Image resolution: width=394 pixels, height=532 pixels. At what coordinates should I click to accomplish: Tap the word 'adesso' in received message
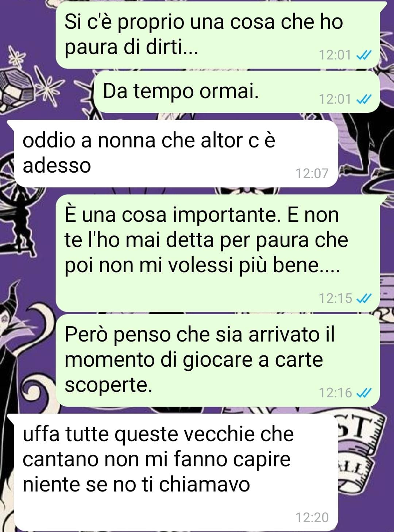pos(57,165)
